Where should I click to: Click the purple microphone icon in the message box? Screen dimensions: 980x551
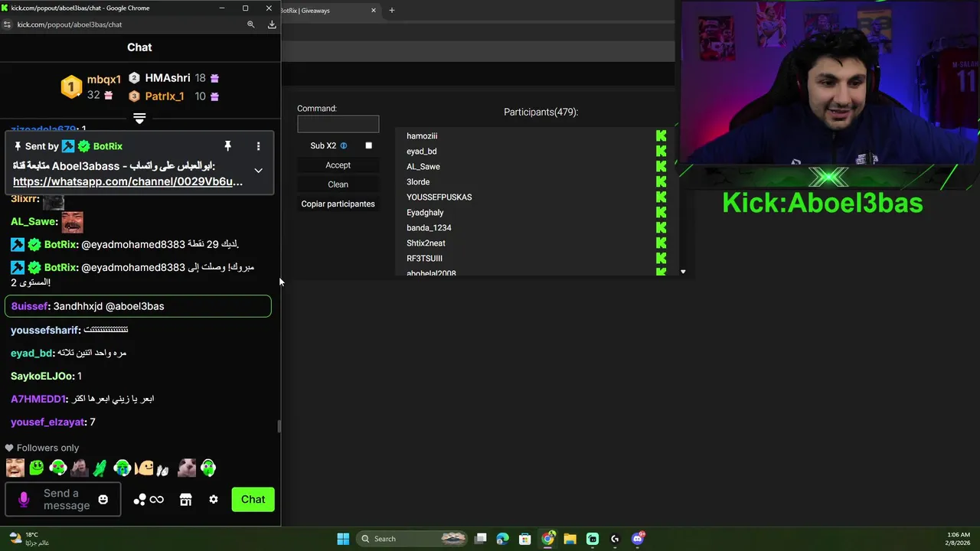pyautogui.click(x=24, y=500)
